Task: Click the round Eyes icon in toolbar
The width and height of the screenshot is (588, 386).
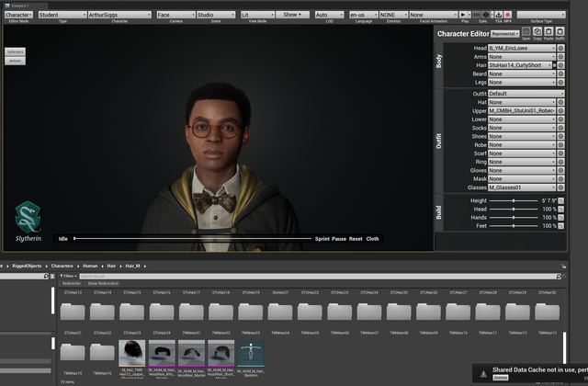Action: pos(486,15)
